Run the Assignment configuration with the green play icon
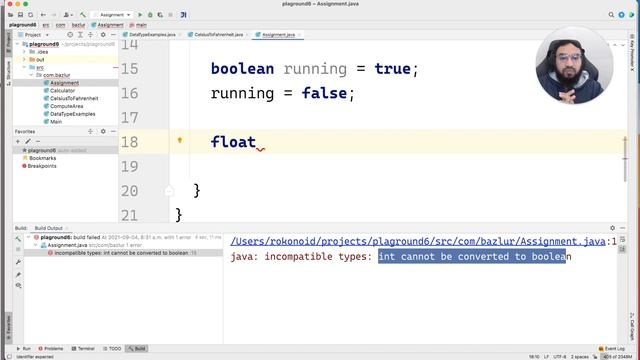Screen dimensions: 640x360 click(140, 15)
